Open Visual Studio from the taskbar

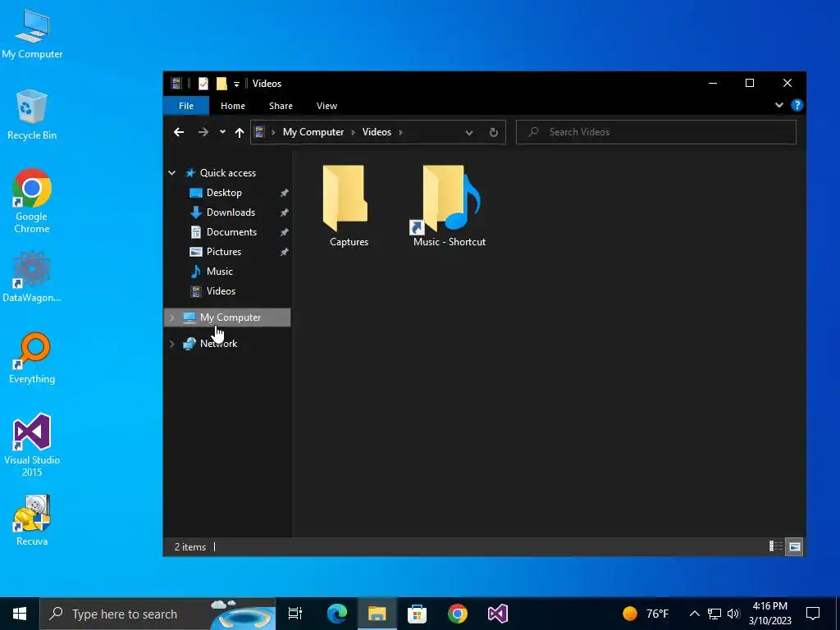pyautogui.click(x=498, y=614)
